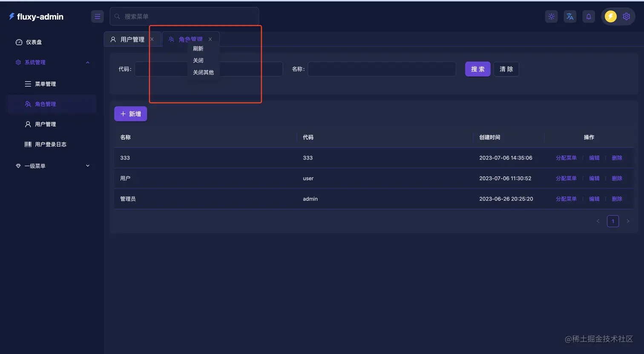Viewport: 644px width, 354px height.
Task: Click 分配菜单 for the admin row
Action: tap(566, 199)
